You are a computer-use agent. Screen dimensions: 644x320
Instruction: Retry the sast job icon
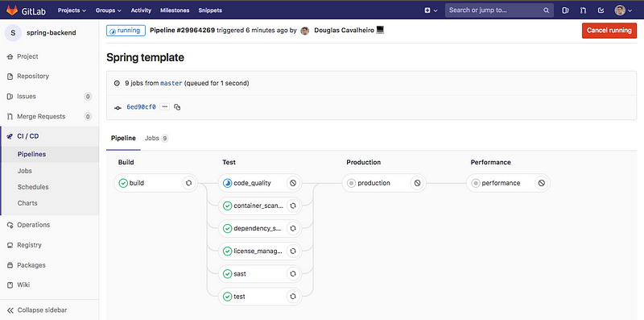click(293, 273)
